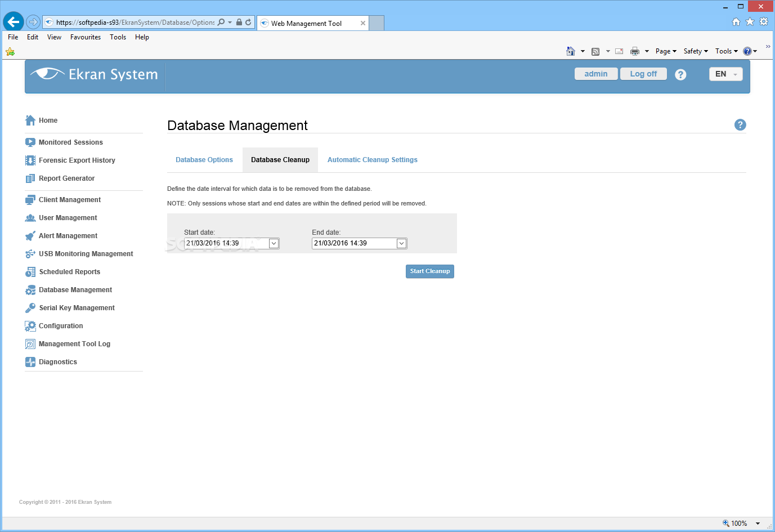
Task: Click the Print icon in command bar
Action: click(x=635, y=51)
